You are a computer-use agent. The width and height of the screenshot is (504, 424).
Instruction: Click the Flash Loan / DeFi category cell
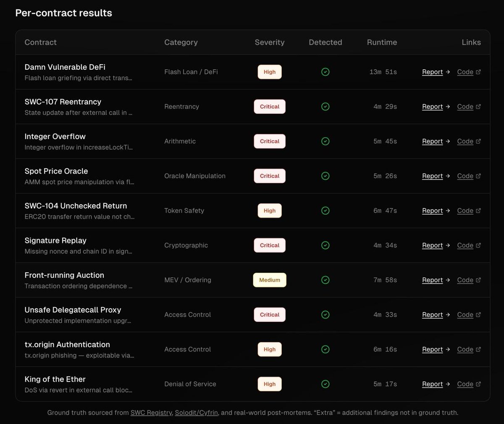pyautogui.click(x=191, y=72)
